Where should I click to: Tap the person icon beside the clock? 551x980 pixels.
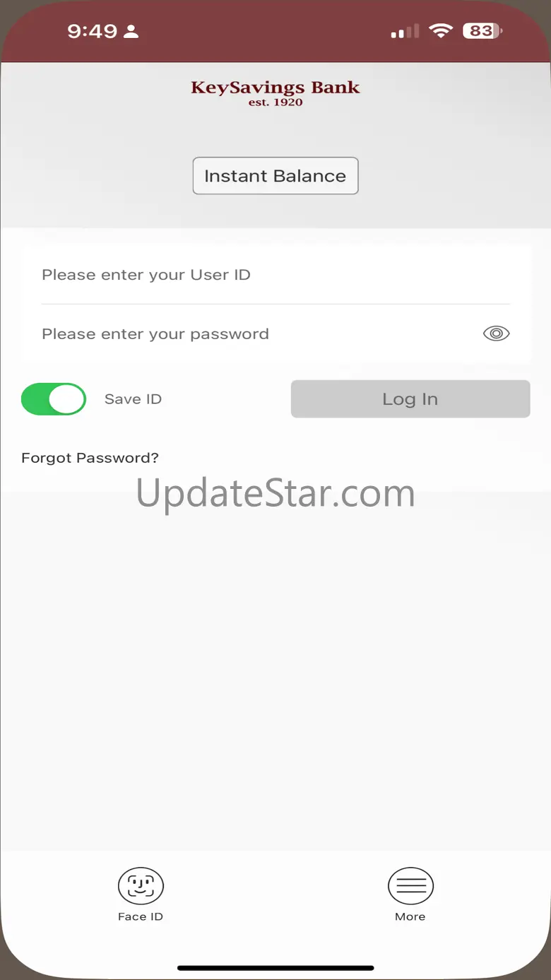pyautogui.click(x=131, y=31)
